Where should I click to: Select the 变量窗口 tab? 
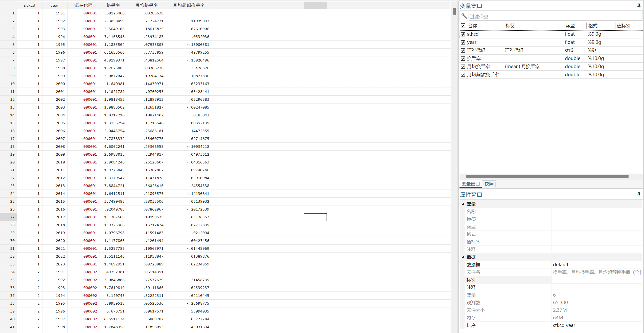click(470, 184)
